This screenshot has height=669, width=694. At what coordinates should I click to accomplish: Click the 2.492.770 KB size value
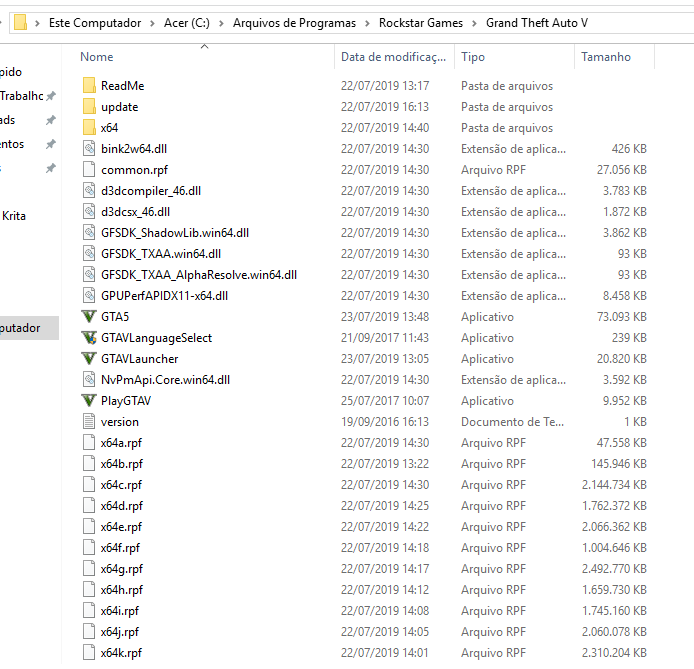(x=614, y=569)
